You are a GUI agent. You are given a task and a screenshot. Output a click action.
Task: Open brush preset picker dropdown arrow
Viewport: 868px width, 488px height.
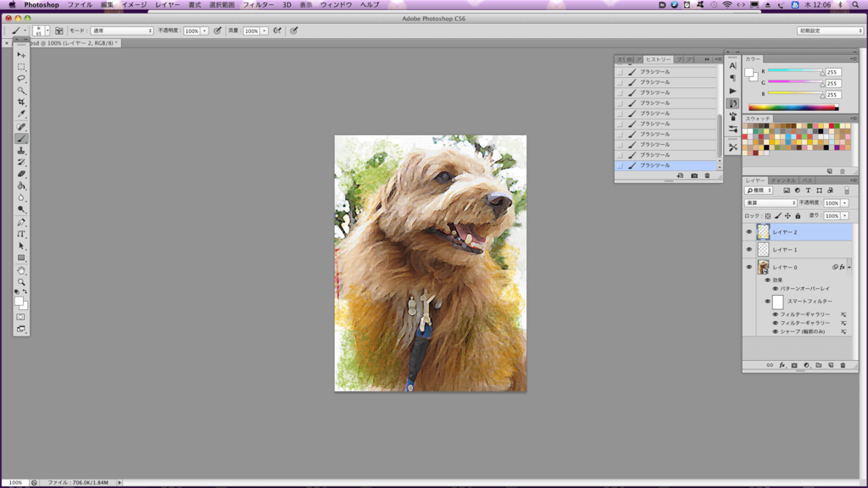(47, 31)
